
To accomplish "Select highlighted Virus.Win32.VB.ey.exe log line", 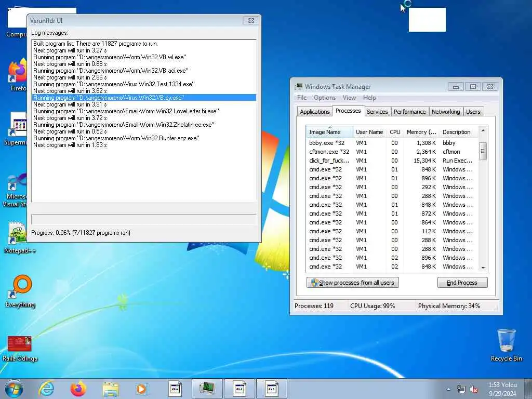I will 144,98.
